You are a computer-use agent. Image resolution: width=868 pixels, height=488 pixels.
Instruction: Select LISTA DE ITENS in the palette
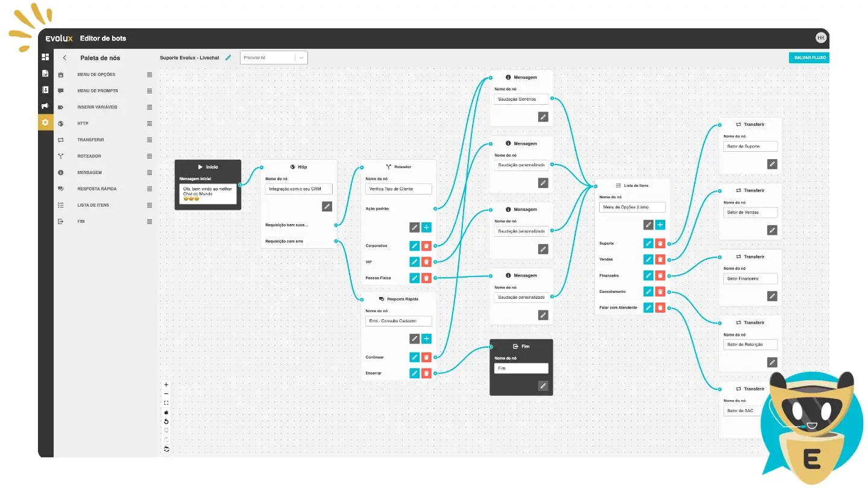tap(93, 205)
